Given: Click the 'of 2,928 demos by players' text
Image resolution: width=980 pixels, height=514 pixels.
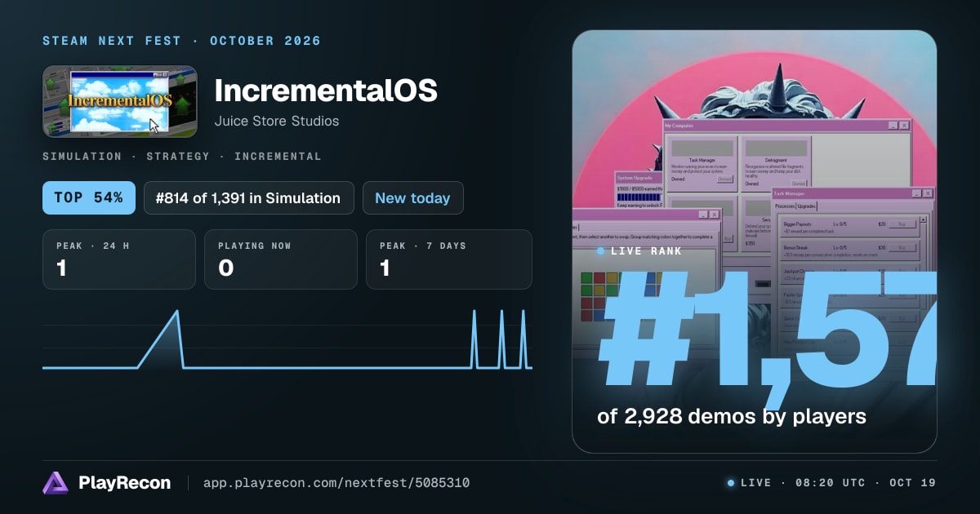Looking at the screenshot, I should [731, 416].
